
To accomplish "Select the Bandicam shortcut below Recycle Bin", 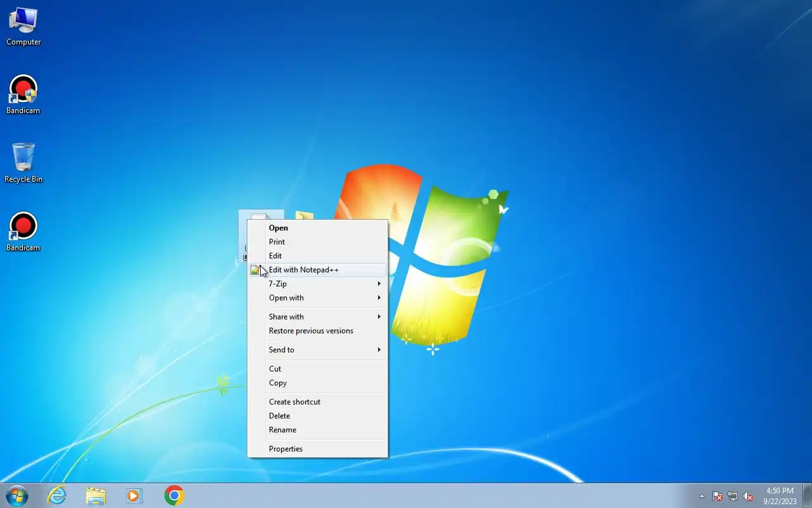I will pos(23,232).
